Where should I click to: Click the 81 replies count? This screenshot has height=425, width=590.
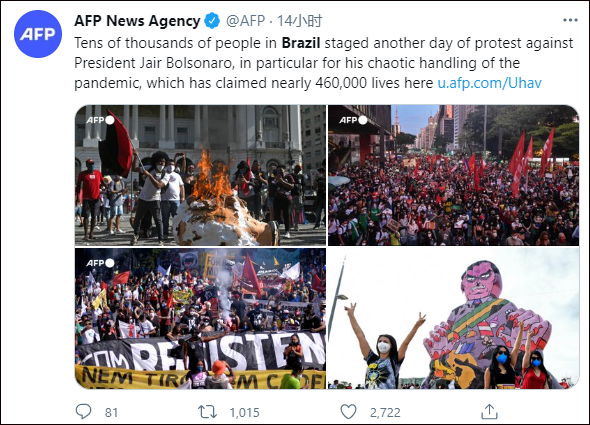click(111, 413)
